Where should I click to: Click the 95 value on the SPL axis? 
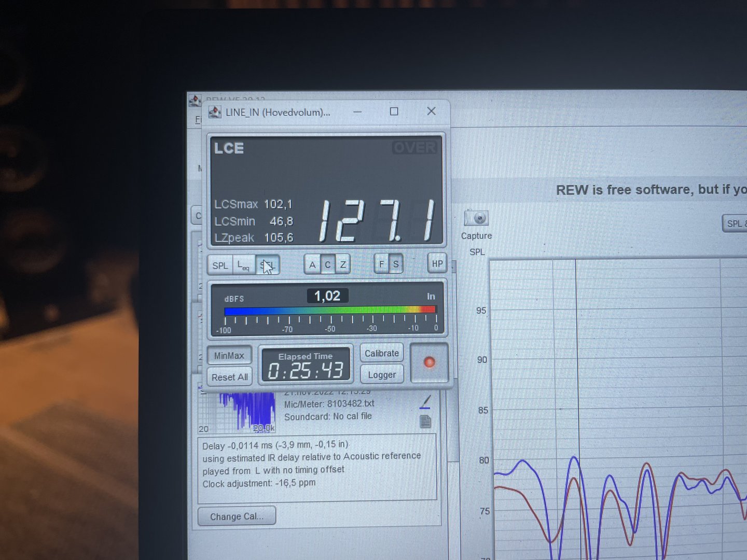(481, 311)
